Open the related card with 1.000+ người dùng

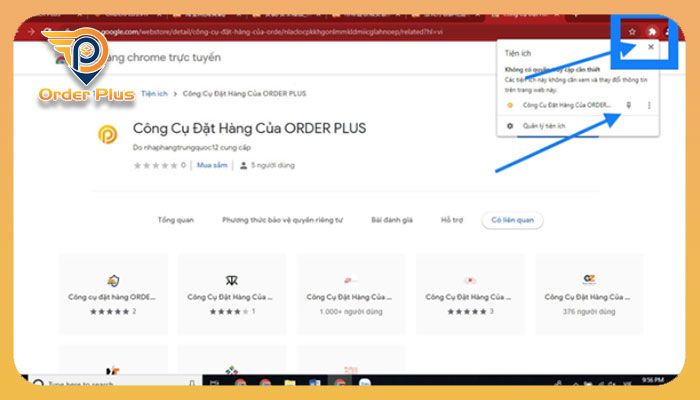[351, 294]
